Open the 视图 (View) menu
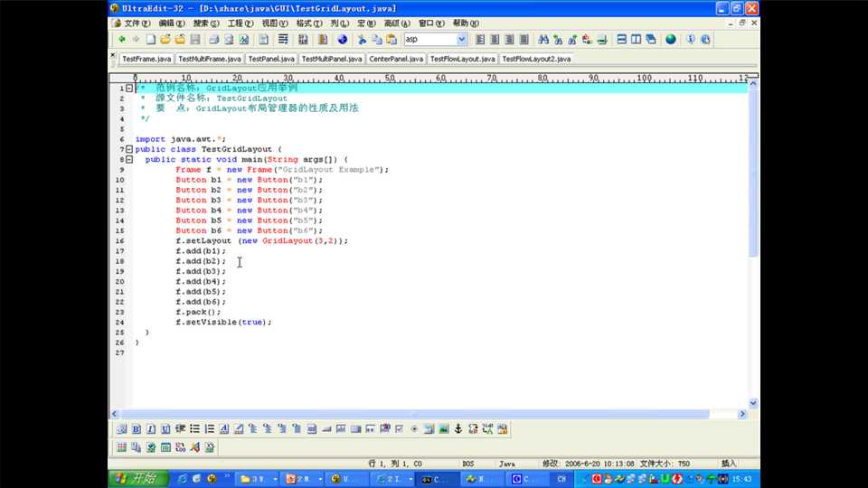The image size is (868, 488). [275, 23]
